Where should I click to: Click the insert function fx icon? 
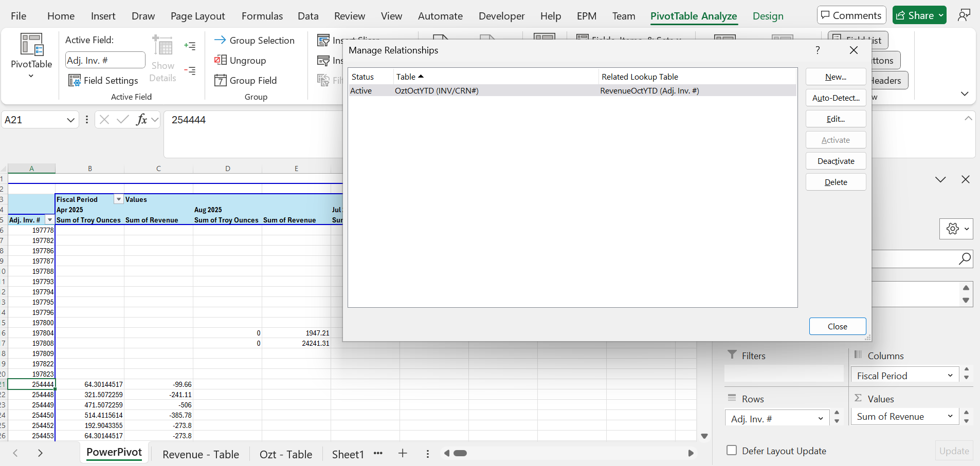pos(141,120)
